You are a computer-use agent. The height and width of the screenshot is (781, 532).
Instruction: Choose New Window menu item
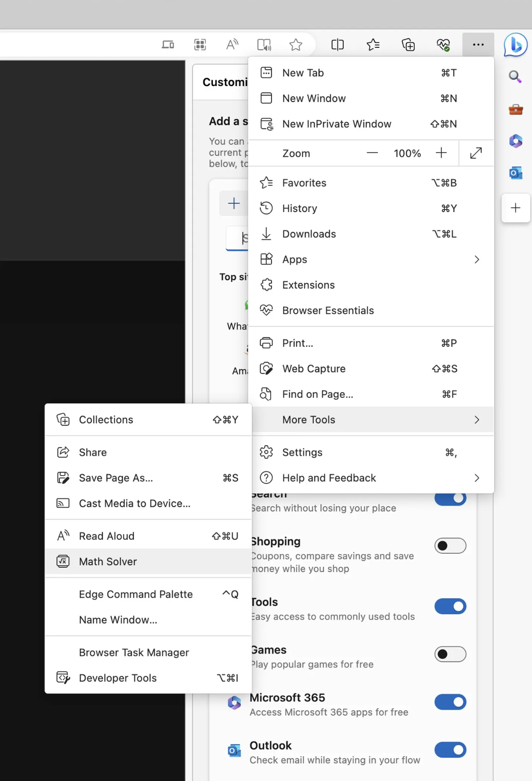coord(371,98)
